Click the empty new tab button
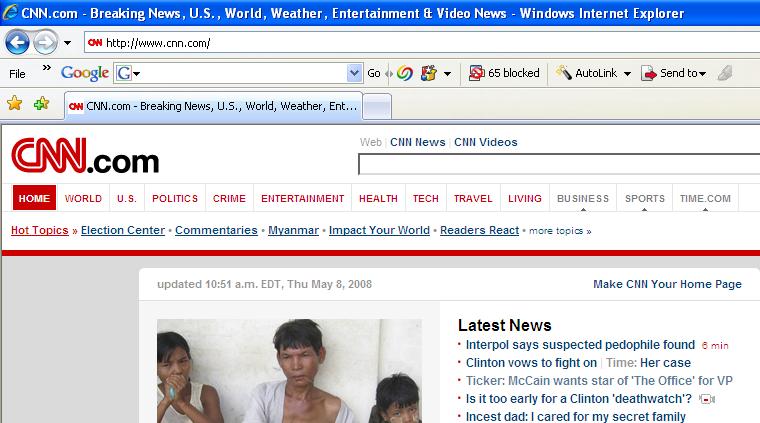Image resolution: width=760 pixels, height=423 pixels. [376, 106]
